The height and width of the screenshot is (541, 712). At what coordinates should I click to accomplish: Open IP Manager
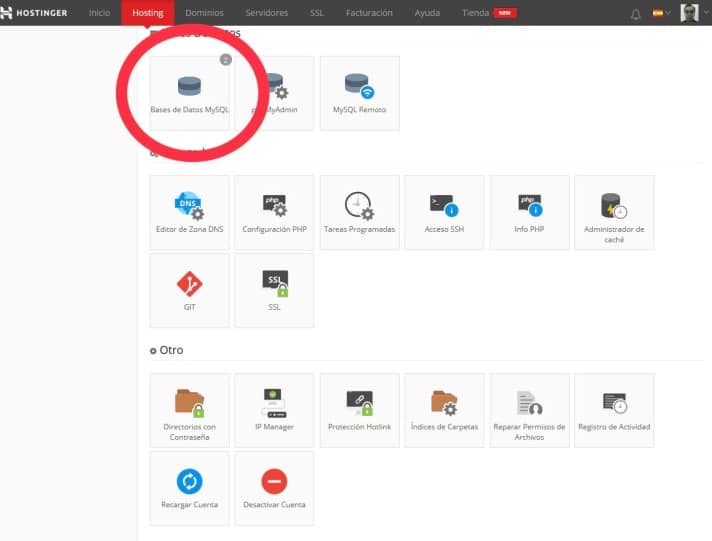pos(274,411)
